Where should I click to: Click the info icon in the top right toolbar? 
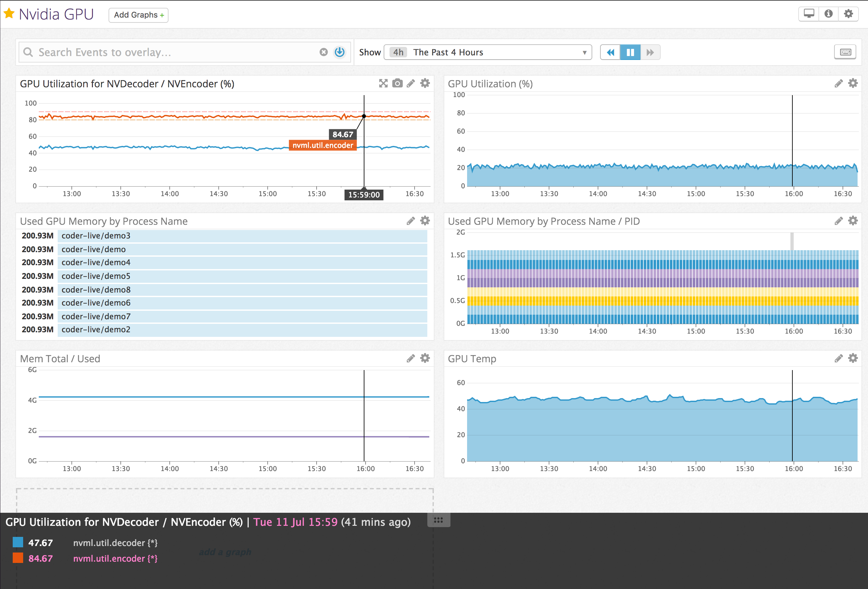point(829,14)
